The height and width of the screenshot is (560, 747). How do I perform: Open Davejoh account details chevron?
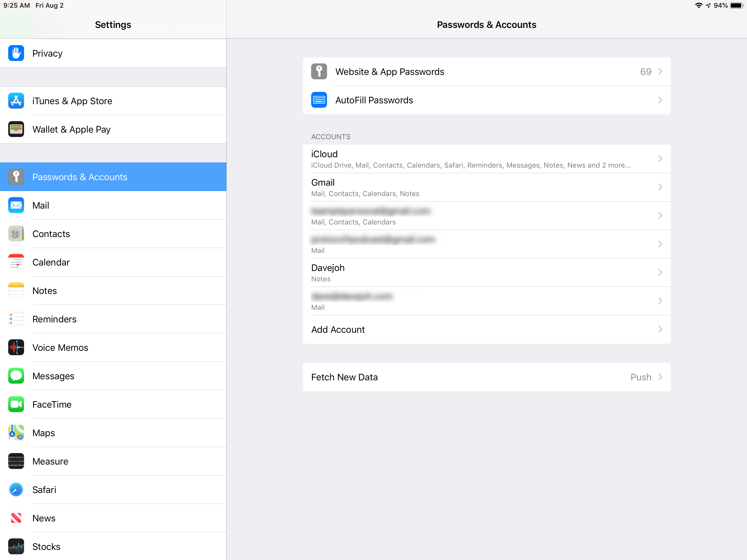tap(660, 273)
